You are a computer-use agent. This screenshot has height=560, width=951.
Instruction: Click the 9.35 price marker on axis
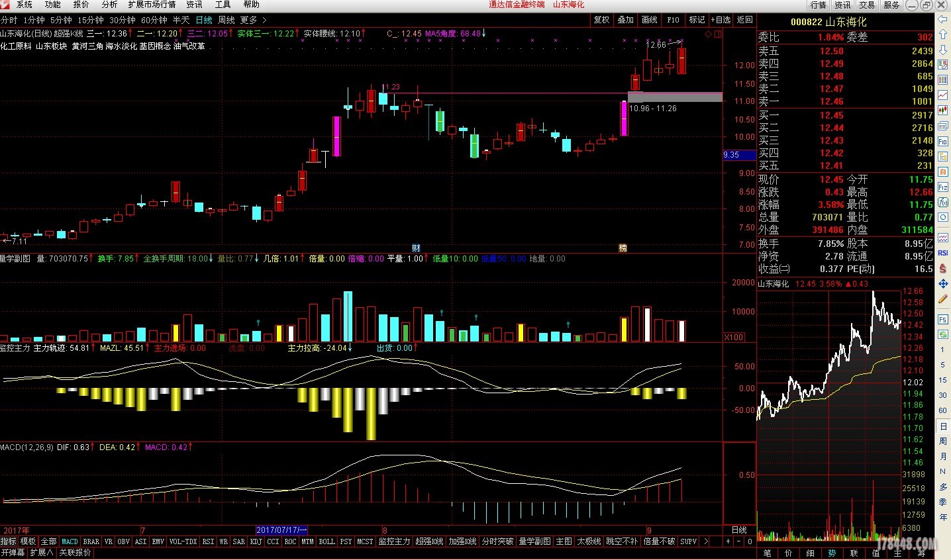coord(739,155)
